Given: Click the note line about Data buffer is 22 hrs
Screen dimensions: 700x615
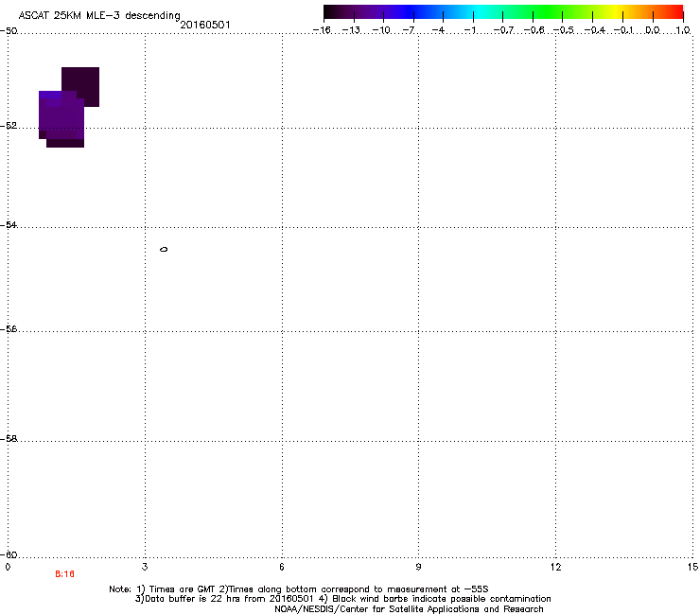Looking at the screenshot, I should [342, 599].
